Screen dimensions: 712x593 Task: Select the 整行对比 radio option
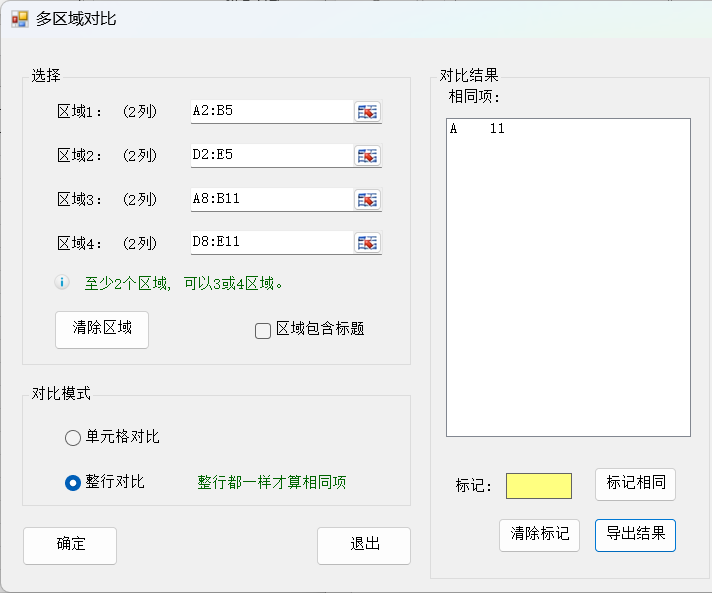tap(73, 483)
